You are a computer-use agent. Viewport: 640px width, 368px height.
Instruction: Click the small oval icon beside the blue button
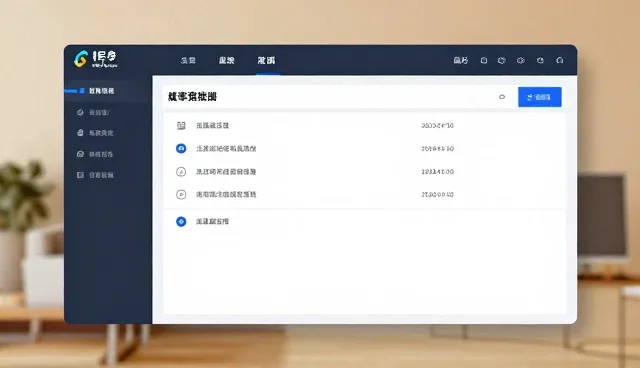click(x=502, y=97)
